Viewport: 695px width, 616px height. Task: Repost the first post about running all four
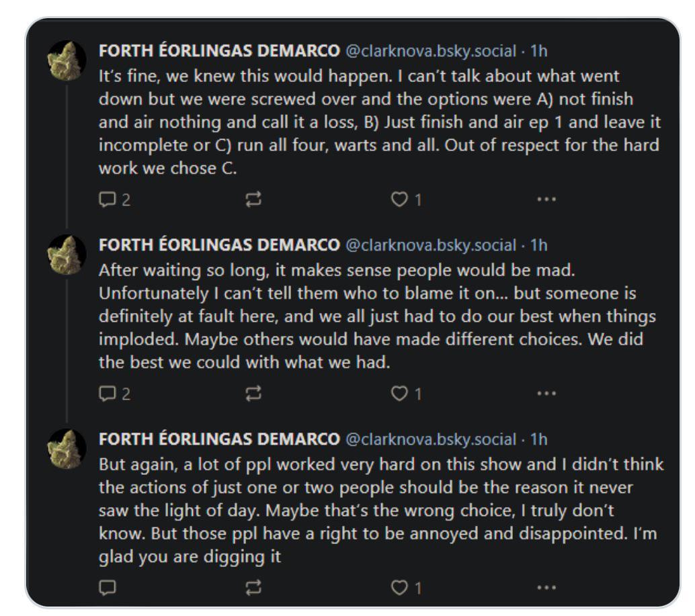pos(254,200)
